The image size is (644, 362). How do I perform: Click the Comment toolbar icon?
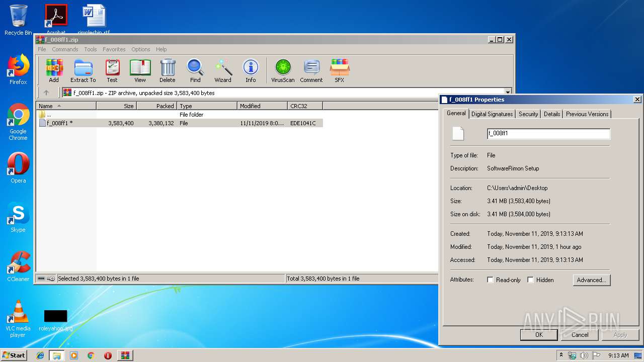tap(311, 70)
